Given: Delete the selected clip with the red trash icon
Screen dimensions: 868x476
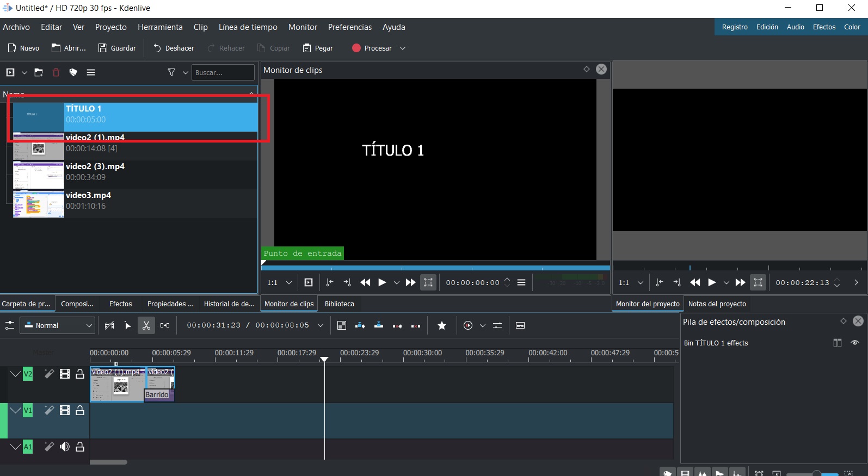Looking at the screenshot, I should coord(56,72).
